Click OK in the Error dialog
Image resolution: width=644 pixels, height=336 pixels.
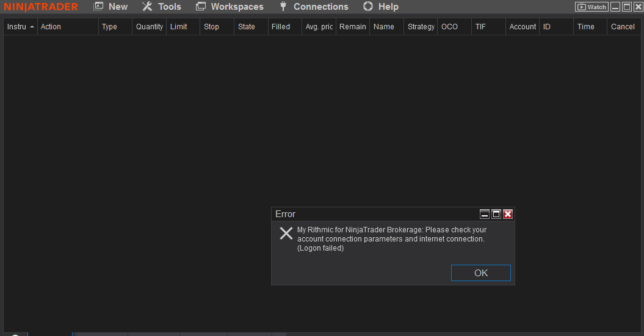point(480,273)
